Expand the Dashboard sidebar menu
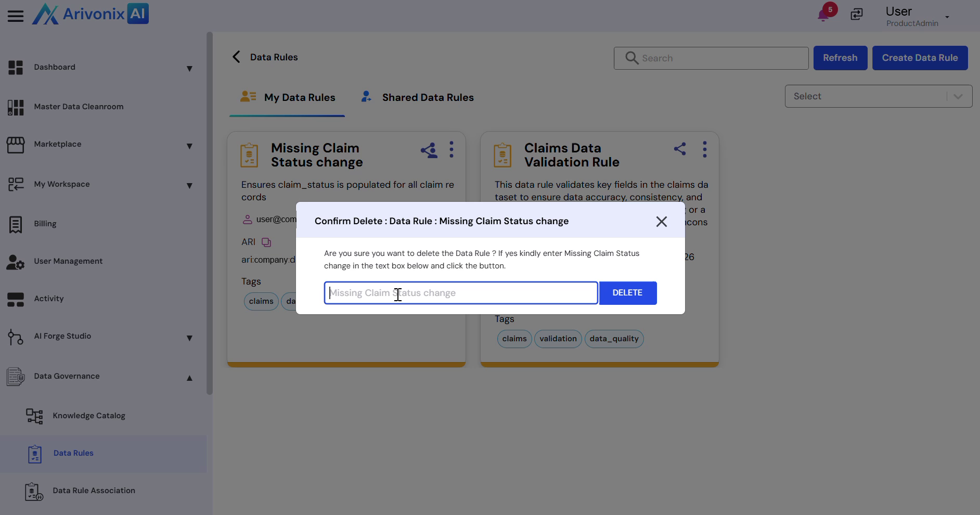The width and height of the screenshot is (980, 515). (x=189, y=68)
